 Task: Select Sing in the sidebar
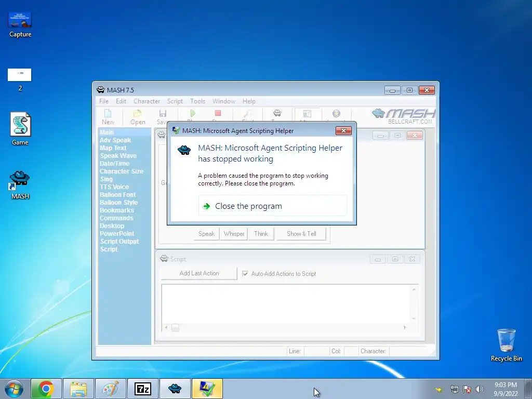click(x=106, y=179)
